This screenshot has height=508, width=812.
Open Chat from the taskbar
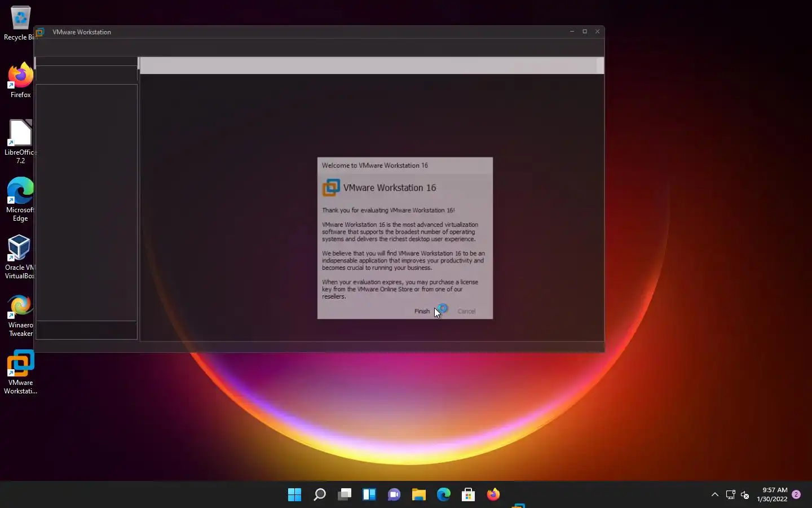(x=394, y=495)
